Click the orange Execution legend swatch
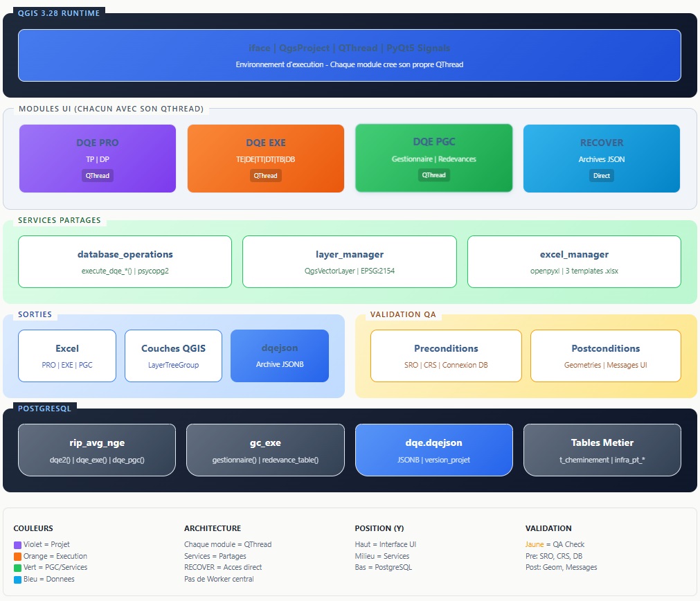 tap(18, 557)
